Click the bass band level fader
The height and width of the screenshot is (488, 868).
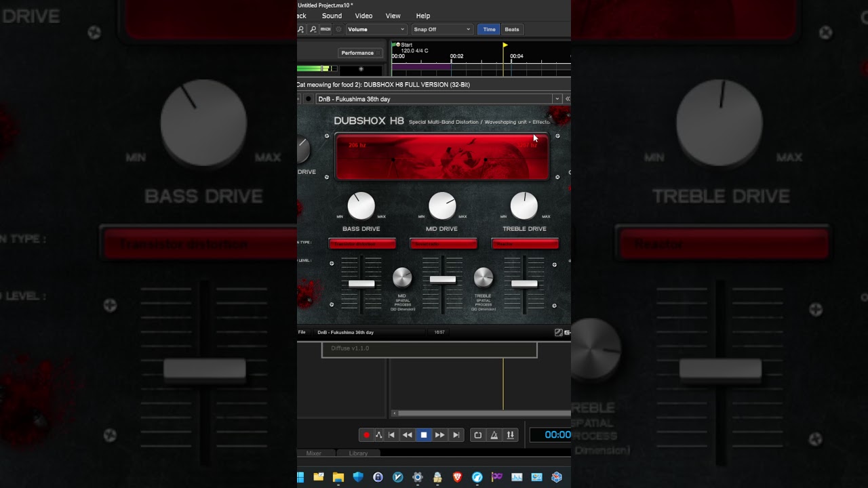361,284
